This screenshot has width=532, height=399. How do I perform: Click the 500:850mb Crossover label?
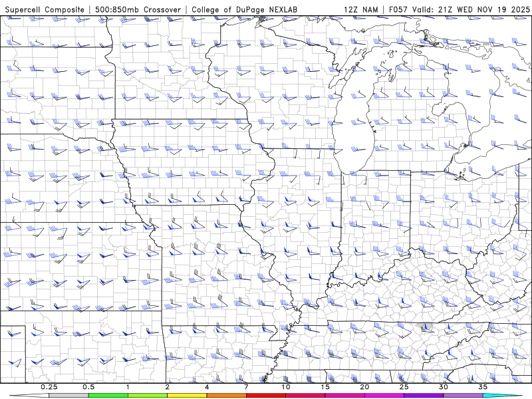[138, 9]
